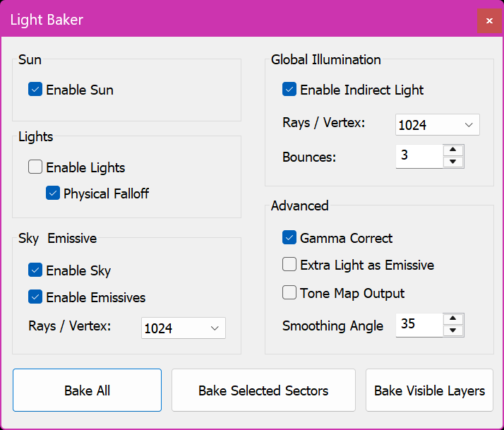This screenshot has height=430, width=504.
Task: Turn off Gamma Correct
Action: point(289,238)
